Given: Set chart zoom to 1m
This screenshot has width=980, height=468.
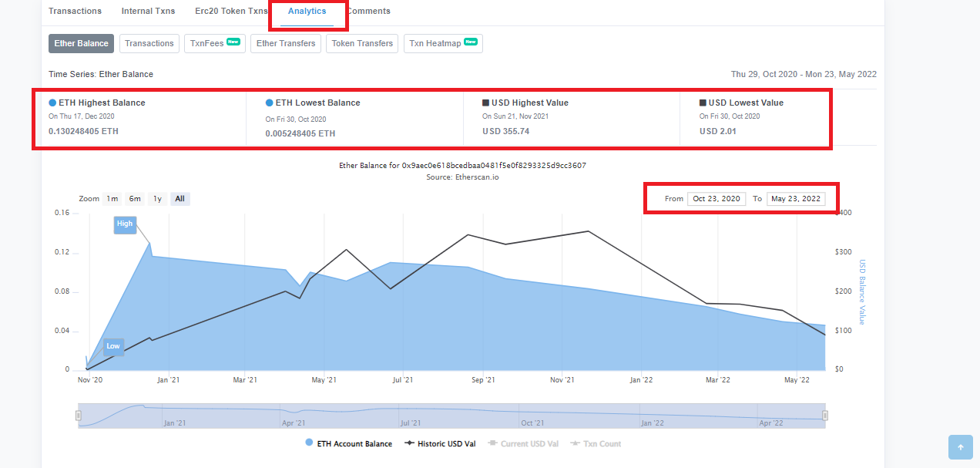Looking at the screenshot, I should pyautogui.click(x=112, y=199).
